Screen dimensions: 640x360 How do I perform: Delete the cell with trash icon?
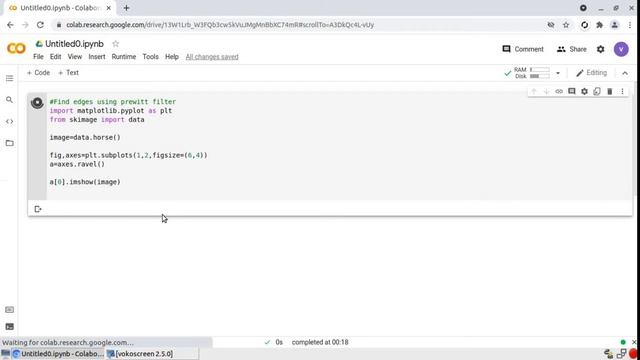click(610, 91)
